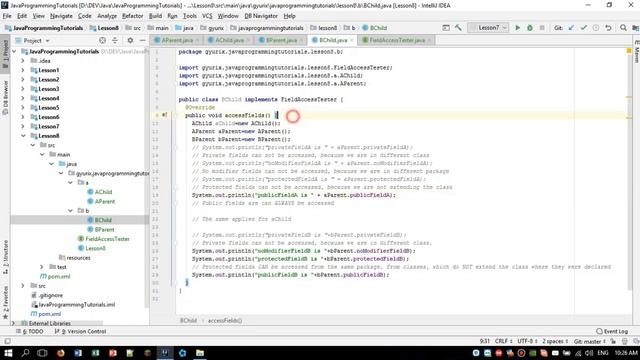Toggle tool window buttons icon in status bar corner

click(7, 341)
